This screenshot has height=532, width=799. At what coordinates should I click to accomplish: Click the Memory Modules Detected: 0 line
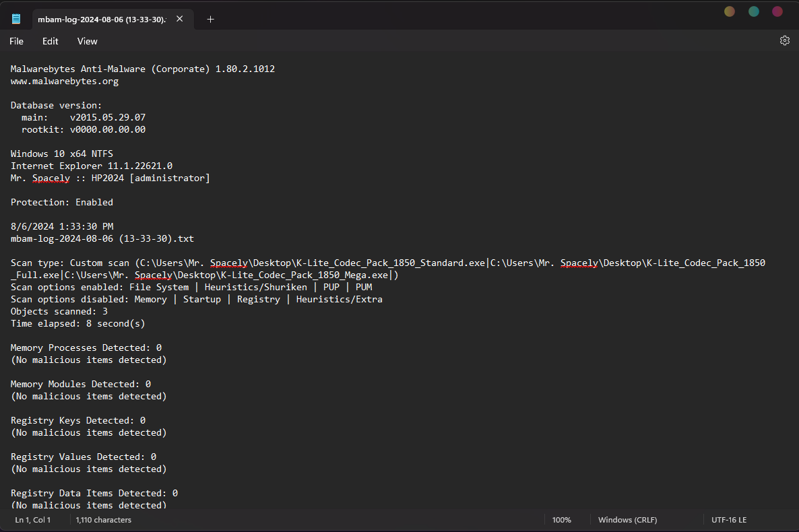pyautogui.click(x=81, y=385)
